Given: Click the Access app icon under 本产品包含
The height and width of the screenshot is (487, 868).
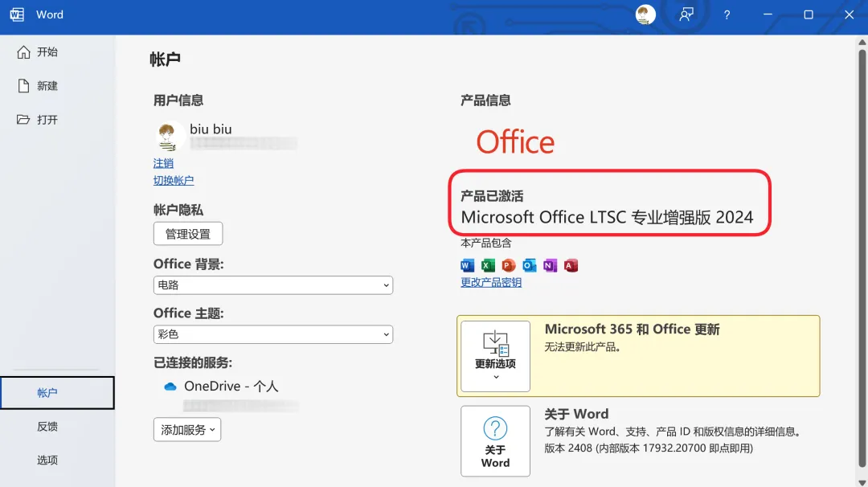Looking at the screenshot, I should (x=571, y=266).
